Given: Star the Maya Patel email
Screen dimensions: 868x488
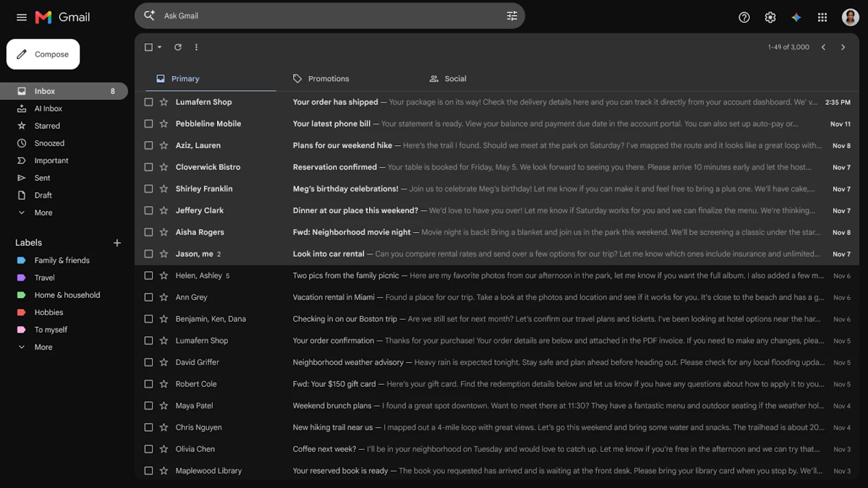Looking at the screenshot, I should click(x=163, y=405).
